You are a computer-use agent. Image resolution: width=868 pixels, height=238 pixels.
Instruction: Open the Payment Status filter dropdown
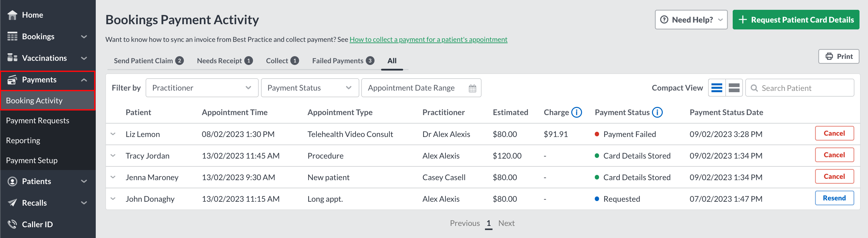click(x=310, y=88)
